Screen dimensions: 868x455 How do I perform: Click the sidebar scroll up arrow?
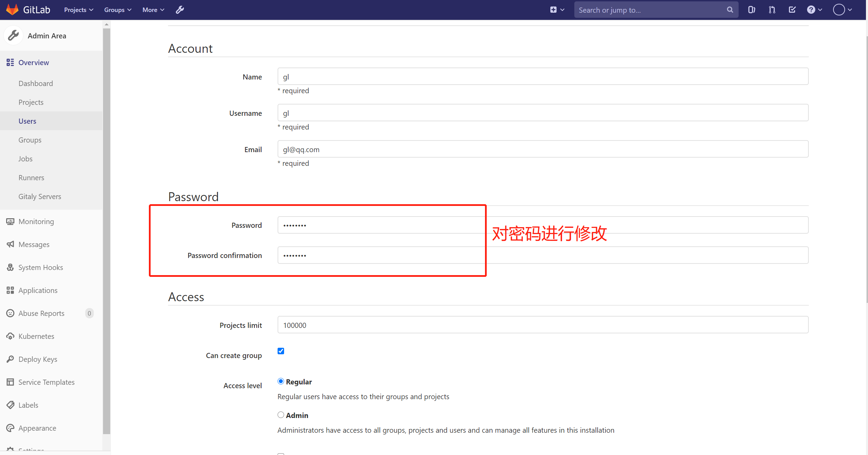click(x=106, y=24)
